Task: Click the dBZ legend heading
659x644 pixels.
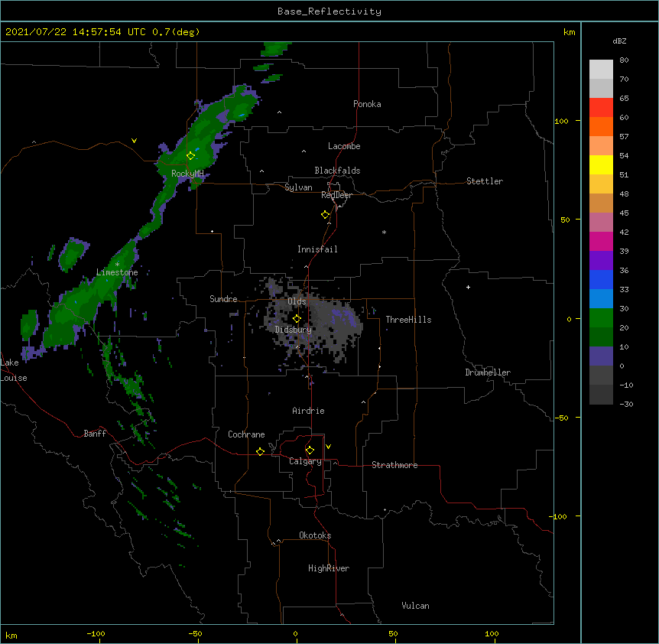Action: coord(619,41)
